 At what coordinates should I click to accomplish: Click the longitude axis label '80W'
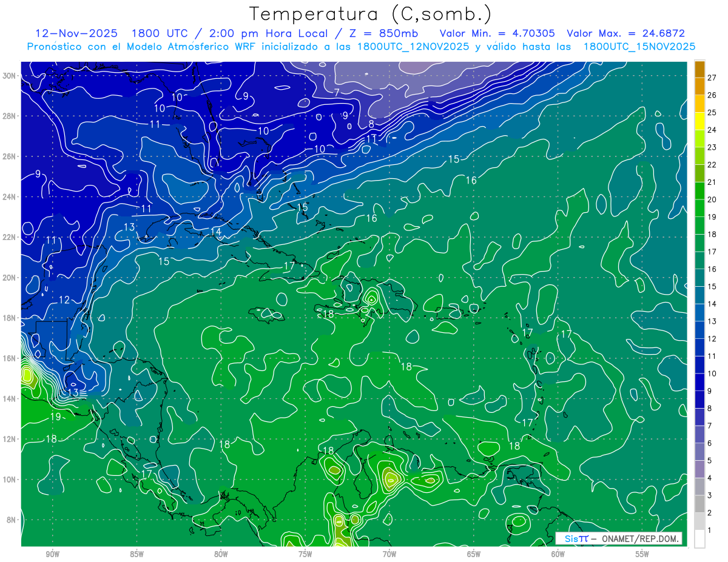pyautogui.click(x=221, y=554)
